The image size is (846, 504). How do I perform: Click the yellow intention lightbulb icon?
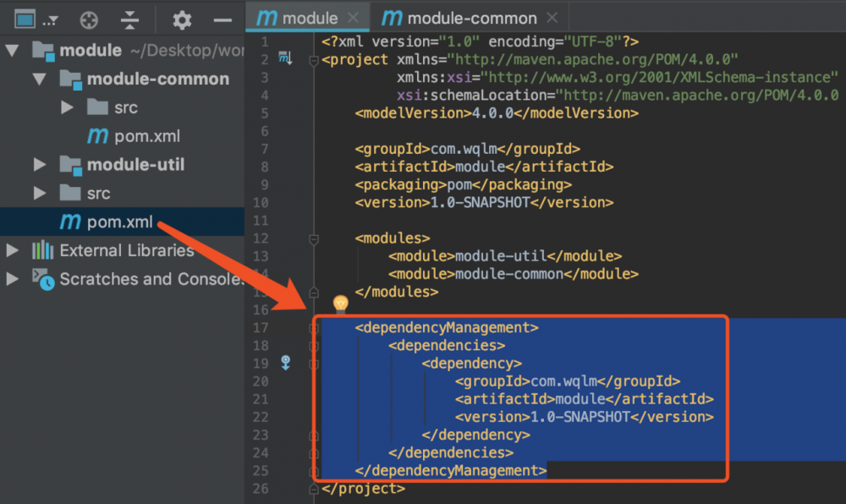(x=340, y=304)
